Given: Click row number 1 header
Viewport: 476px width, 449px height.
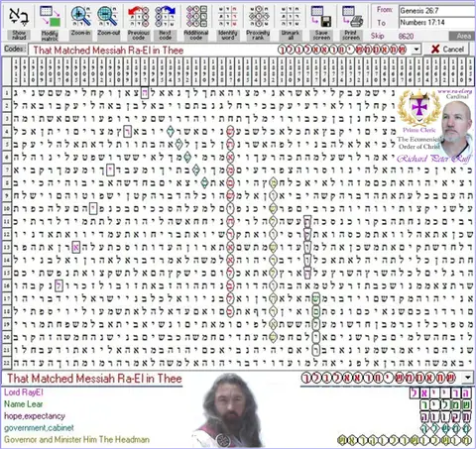Looking at the screenshot, I should click(6, 93).
